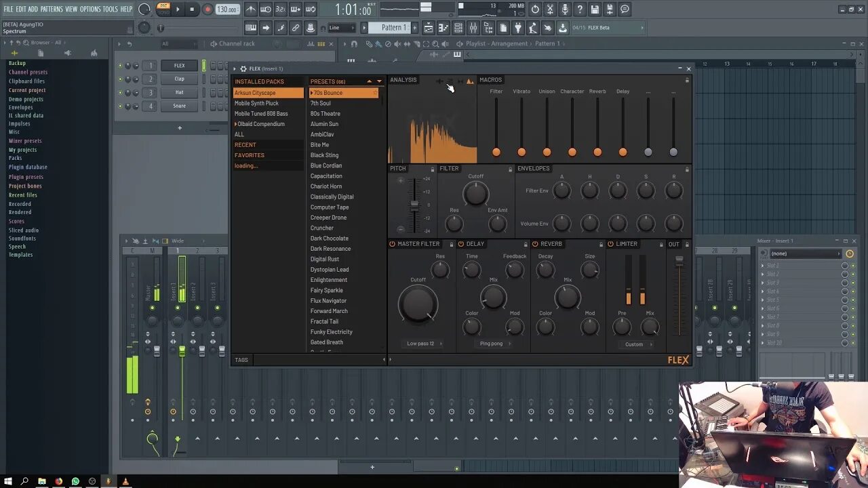
Task: Click the save project icon
Action: coord(595,9)
